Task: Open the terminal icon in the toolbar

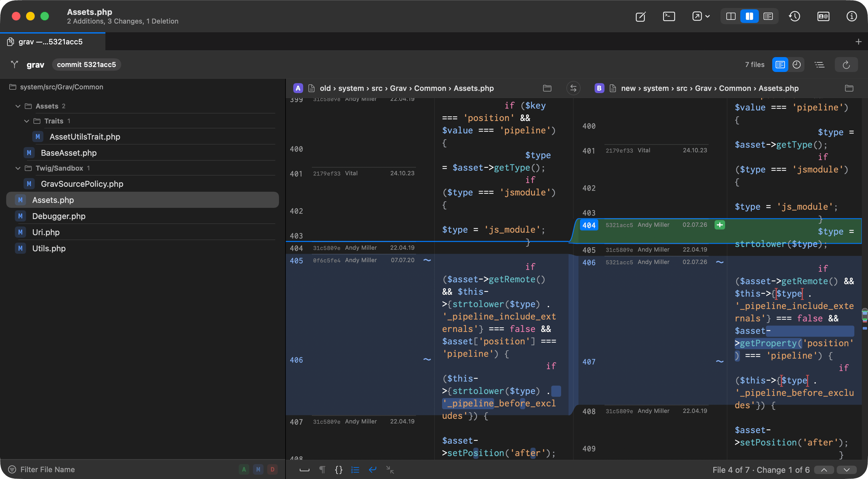Action: [x=669, y=16]
